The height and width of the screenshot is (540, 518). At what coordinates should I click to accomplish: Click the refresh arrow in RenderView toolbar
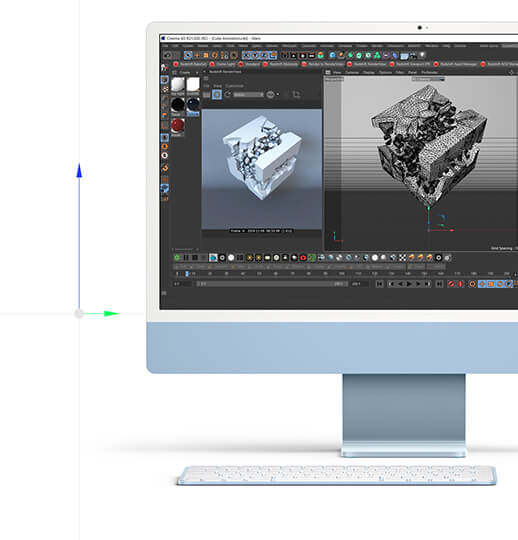click(x=228, y=94)
